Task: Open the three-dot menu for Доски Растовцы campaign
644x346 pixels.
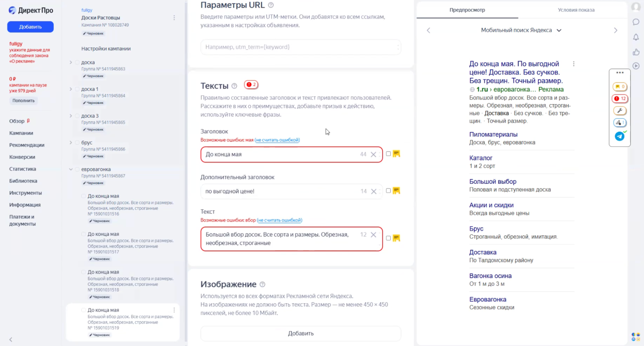Action: (x=174, y=18)
